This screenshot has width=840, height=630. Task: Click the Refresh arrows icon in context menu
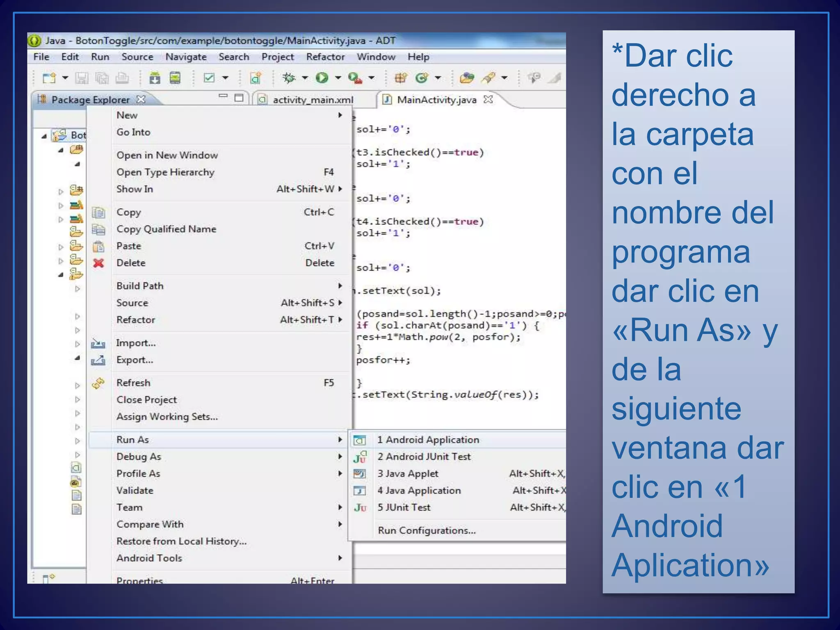click(x=98, y=383)
